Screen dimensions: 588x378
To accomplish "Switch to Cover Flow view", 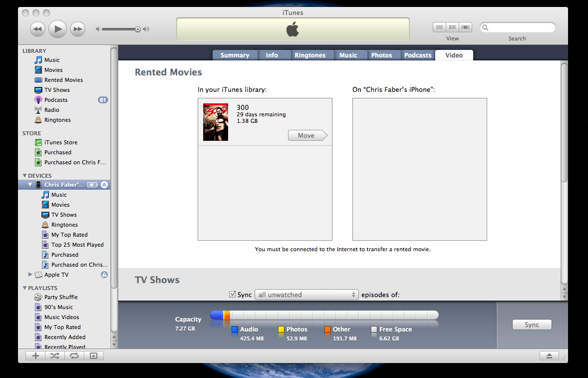I will tap(465, 27).
